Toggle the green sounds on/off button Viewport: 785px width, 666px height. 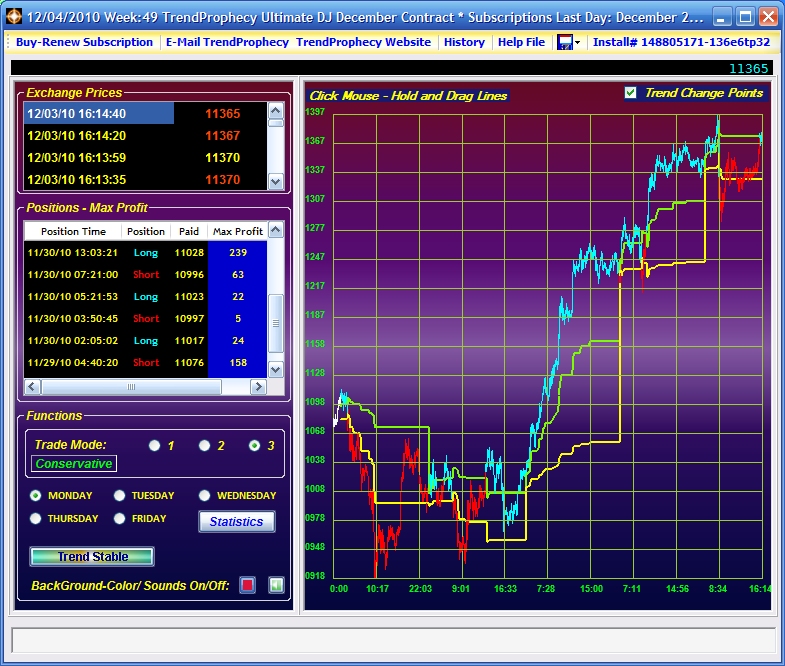276,585
